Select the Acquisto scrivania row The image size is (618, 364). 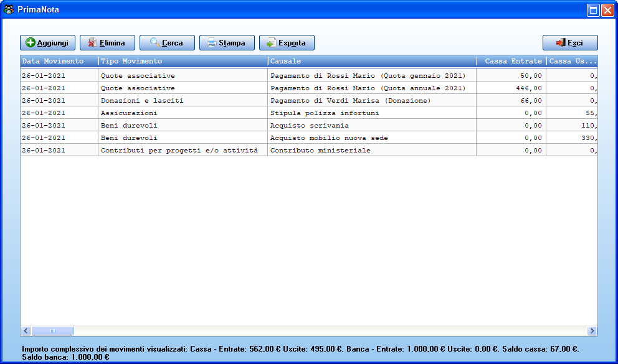309,126
